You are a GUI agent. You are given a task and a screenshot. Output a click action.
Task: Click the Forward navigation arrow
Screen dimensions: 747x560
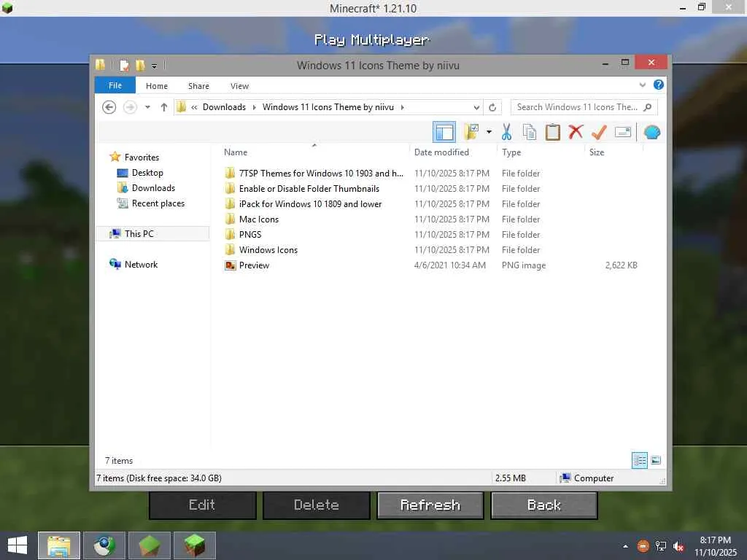pyautogui.click(x=130, y=107)
